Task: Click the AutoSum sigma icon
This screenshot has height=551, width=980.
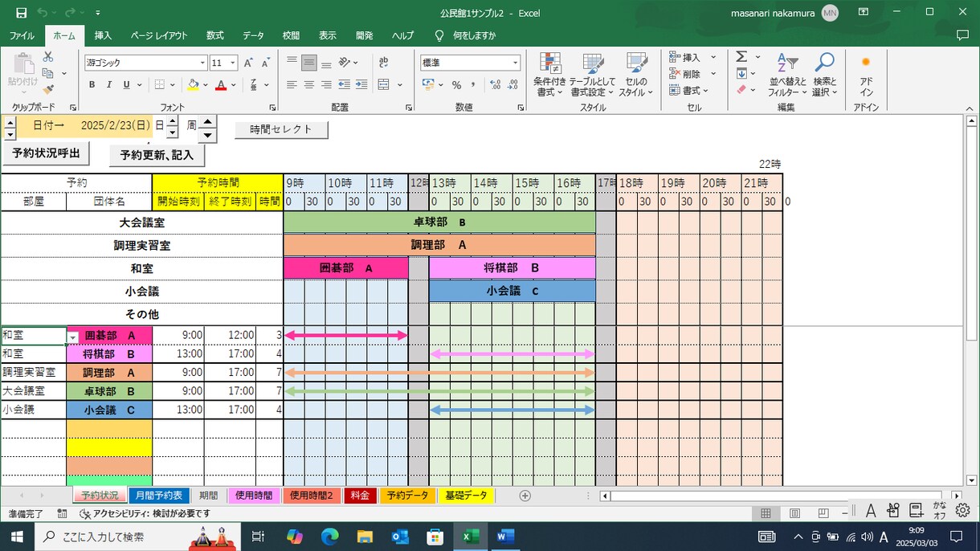Action: coord(741,57)
